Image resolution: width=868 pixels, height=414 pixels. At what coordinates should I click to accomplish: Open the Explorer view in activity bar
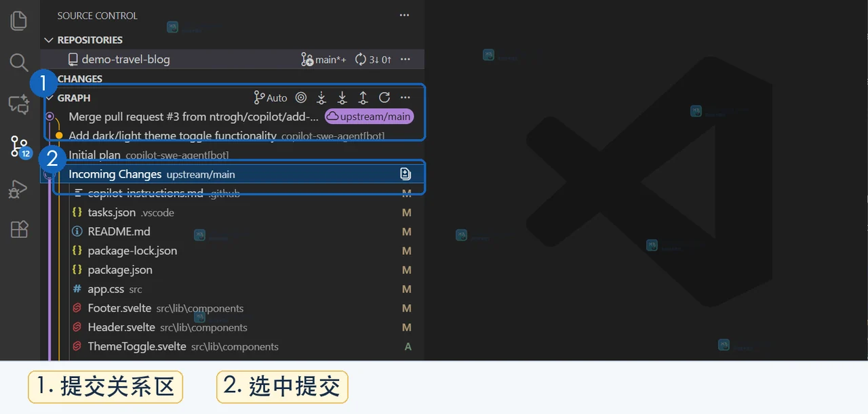point(19,20)
